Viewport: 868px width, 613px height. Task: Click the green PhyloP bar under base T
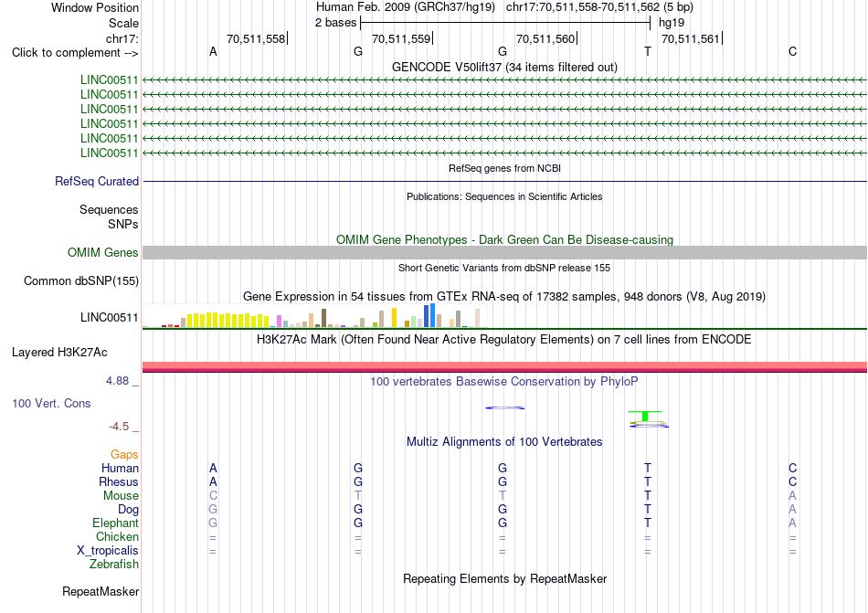tap(645, 417)
